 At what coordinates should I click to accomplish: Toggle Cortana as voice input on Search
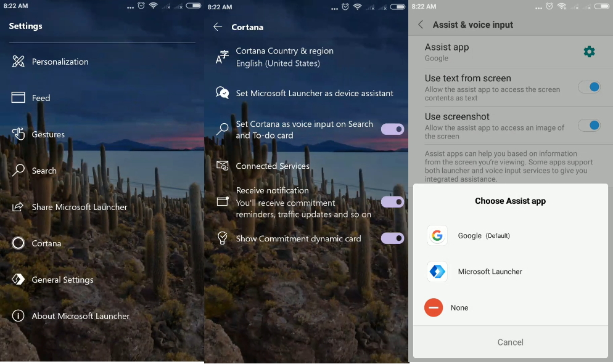(392, 129)
